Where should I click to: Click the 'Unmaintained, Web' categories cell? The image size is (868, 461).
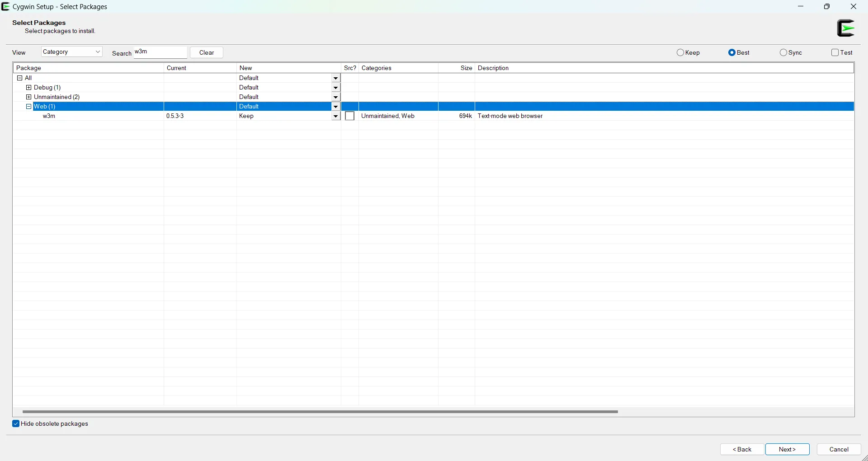tap(388, 116)
